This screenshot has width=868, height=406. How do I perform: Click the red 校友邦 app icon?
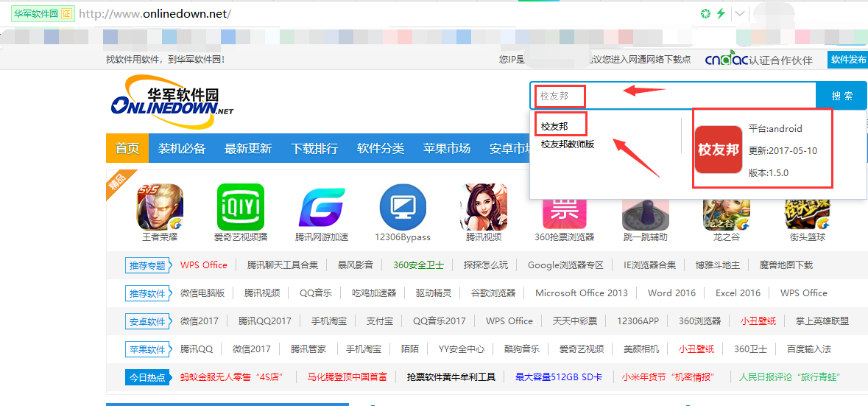[x=719, y=150]
